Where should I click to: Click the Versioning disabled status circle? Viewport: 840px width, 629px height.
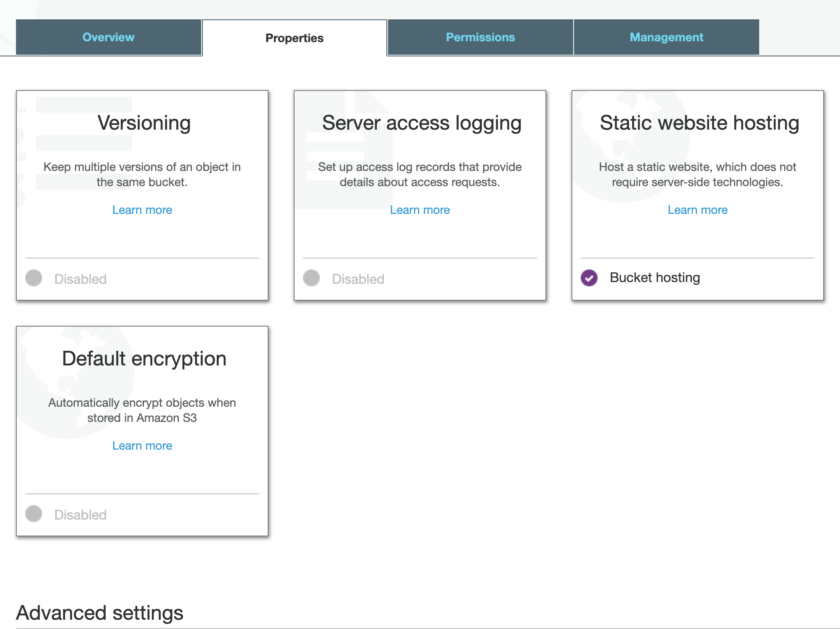click(34, 278)
